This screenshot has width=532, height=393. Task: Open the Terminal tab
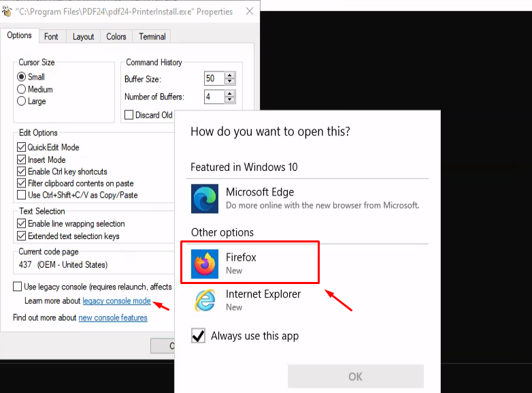tap(152, 36)
